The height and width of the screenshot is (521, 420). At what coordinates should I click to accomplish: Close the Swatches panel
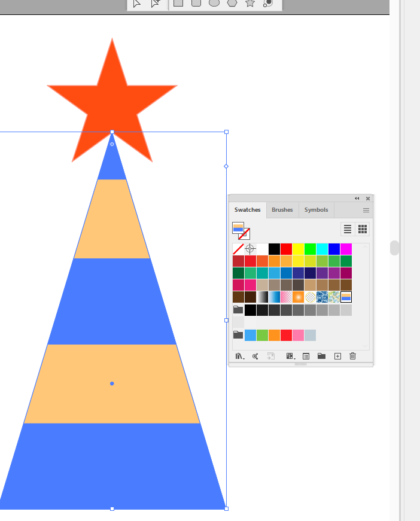click(368, 199)
